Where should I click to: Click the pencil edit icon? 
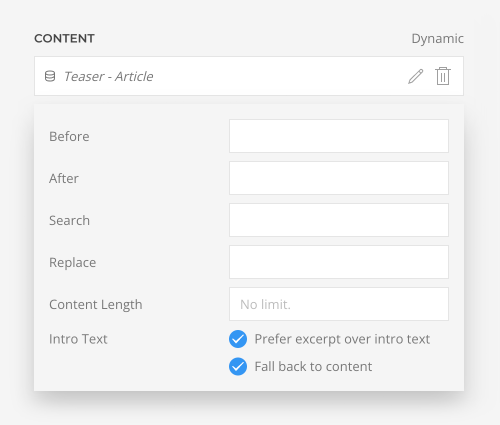point(416,76)
